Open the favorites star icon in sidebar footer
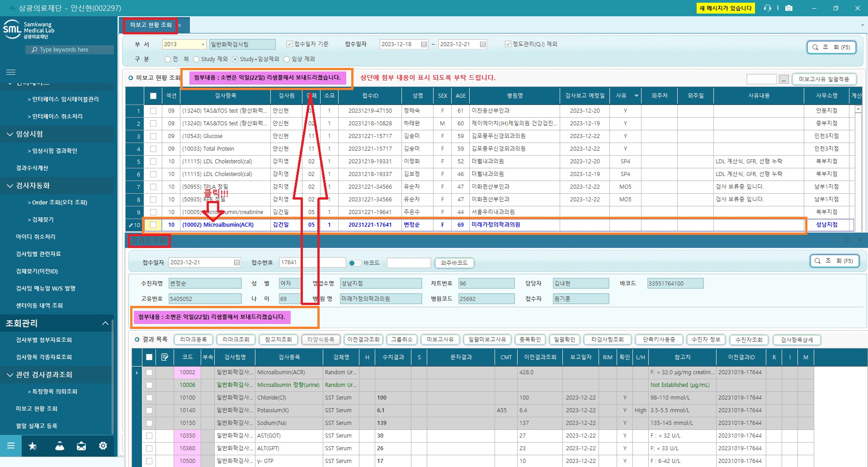This screenshot has width=868, height=467. (x=33, y=446)
